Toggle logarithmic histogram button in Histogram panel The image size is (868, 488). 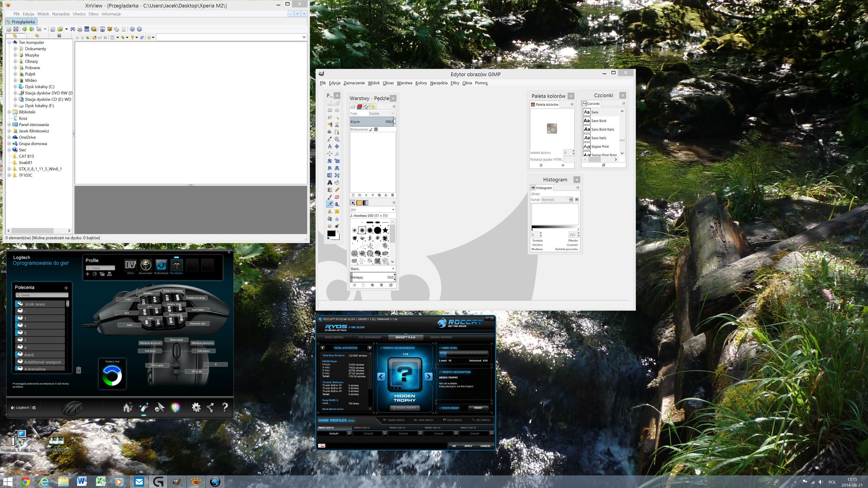pyautogui.click(x=577, y=200)
